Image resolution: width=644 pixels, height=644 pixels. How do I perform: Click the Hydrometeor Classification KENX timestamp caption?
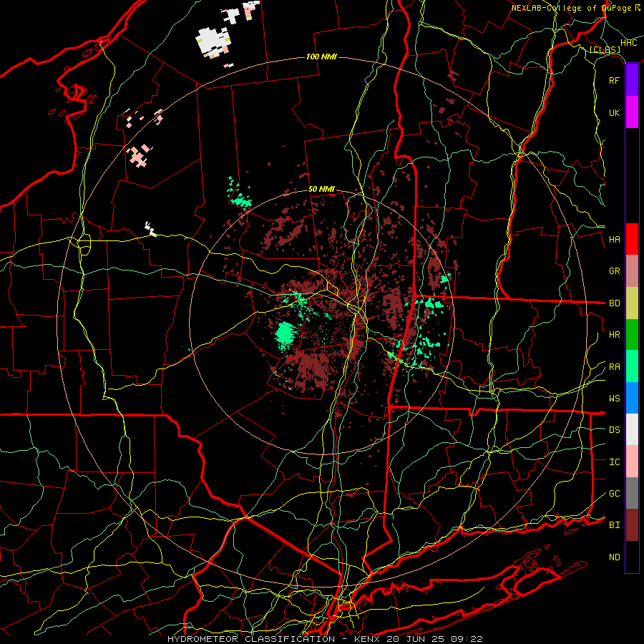(325, 639)
